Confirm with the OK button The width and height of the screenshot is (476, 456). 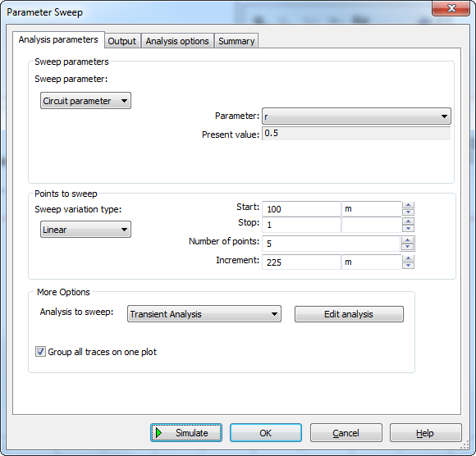click(266, 433)
